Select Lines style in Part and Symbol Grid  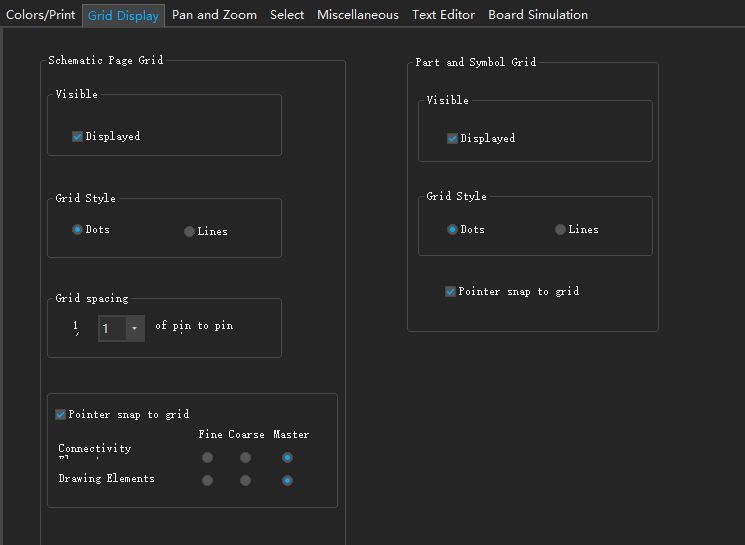point(560,230)
